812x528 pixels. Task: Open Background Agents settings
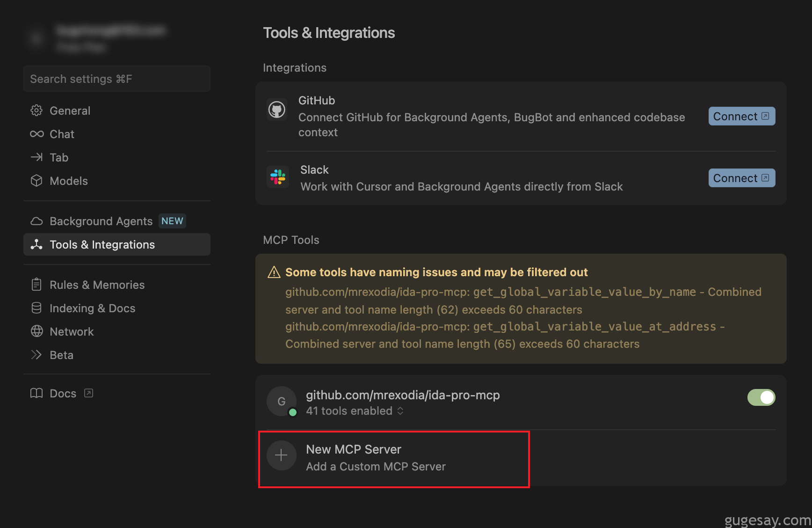point(117,221)
